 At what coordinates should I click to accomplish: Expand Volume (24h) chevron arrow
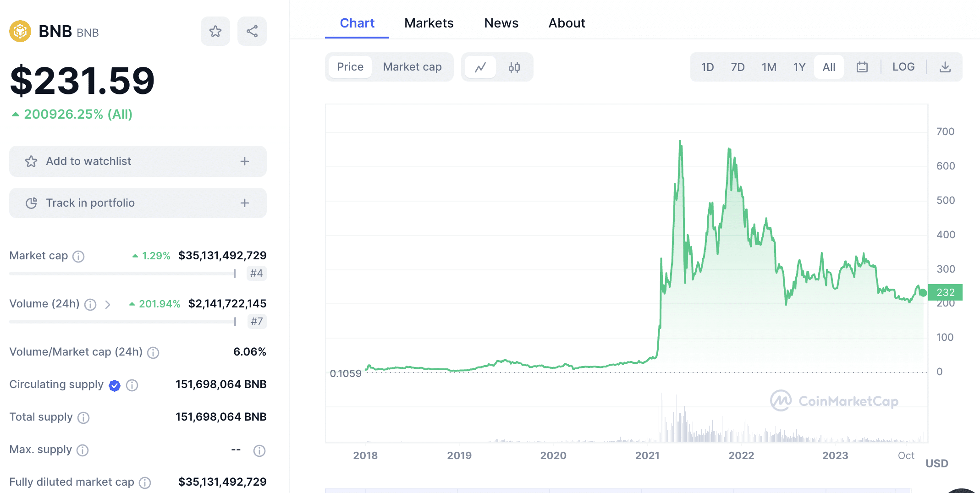(108, 305)
